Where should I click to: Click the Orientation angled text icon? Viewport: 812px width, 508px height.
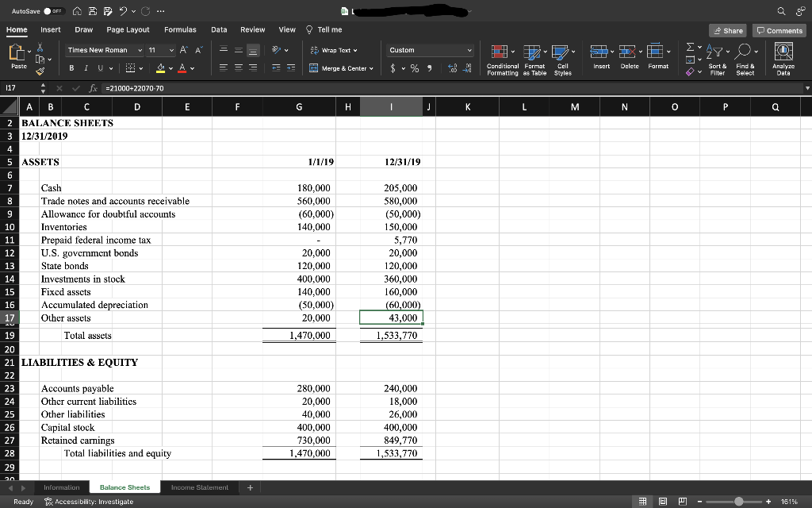[x=277, y=50]
